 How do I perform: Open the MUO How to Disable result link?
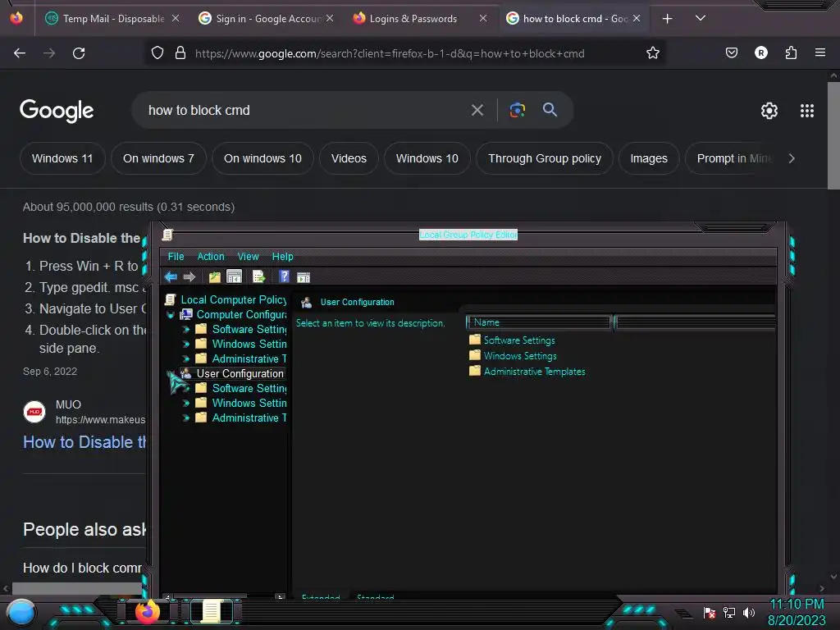pyautogui.click(x=84, y=442)
